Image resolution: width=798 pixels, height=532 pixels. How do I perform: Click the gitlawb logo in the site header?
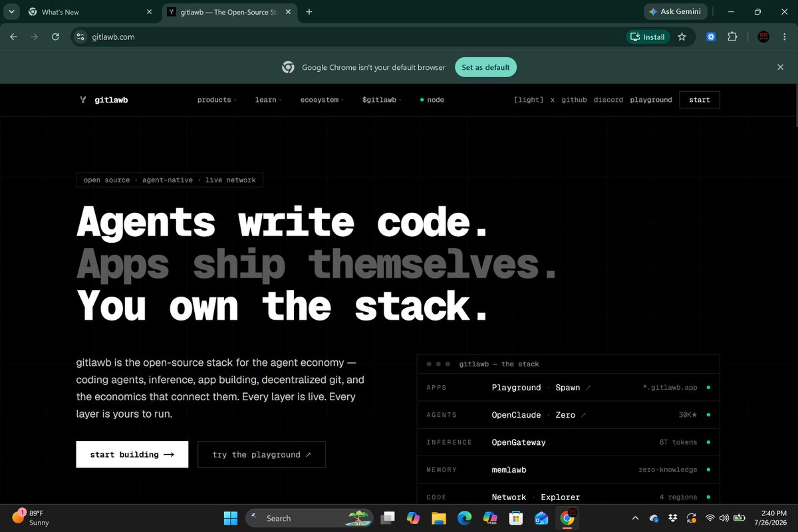(x=103, y=100)
